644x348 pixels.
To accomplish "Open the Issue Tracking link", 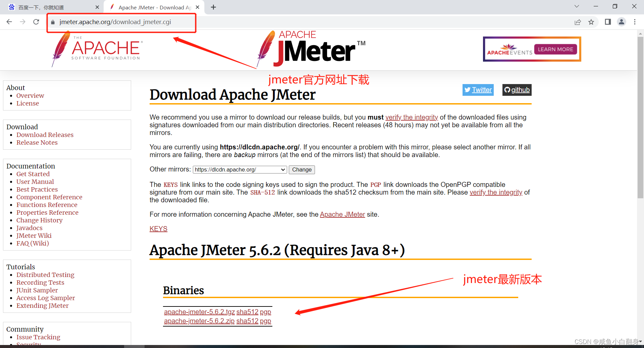I will (38, 337).
